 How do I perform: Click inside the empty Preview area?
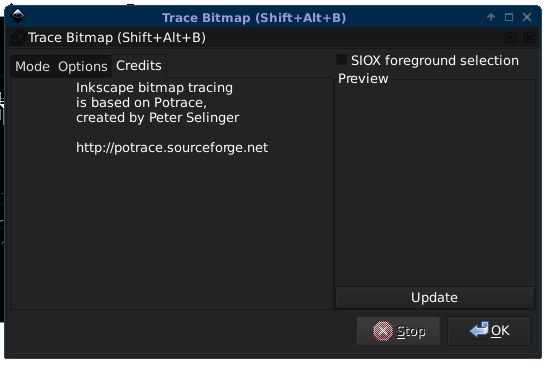click(x=435, y=184)
